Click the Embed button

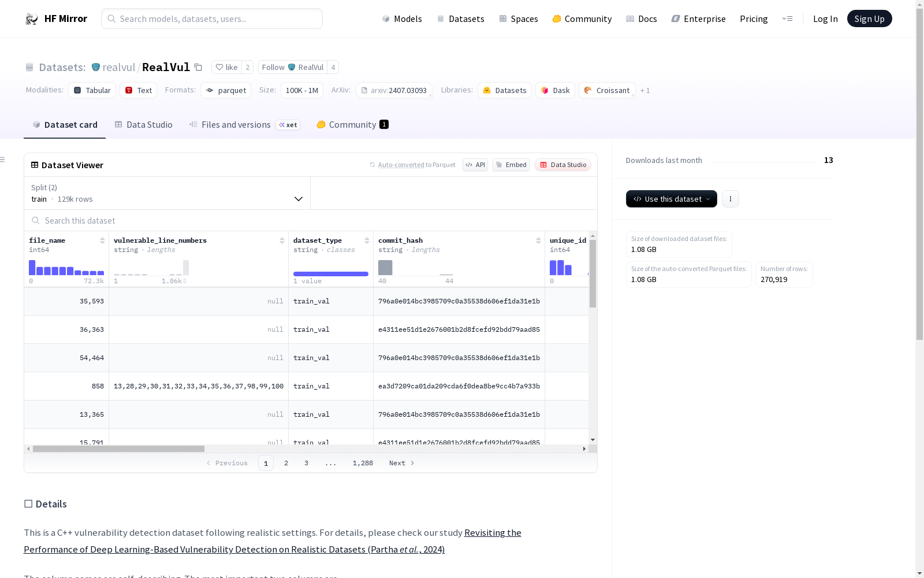511,165
